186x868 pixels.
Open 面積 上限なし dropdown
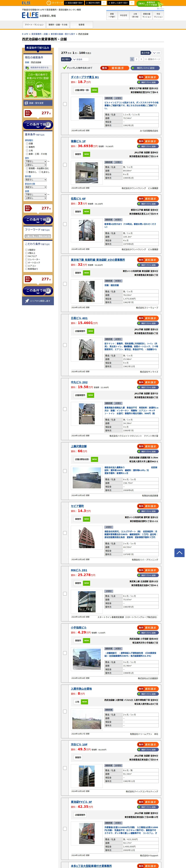36,198
